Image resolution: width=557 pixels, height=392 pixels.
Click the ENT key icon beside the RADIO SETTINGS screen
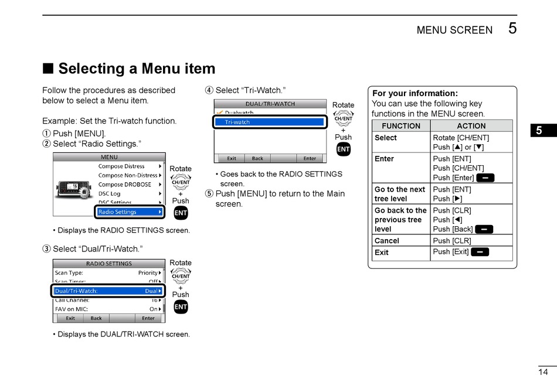click(x=181, y=307)
